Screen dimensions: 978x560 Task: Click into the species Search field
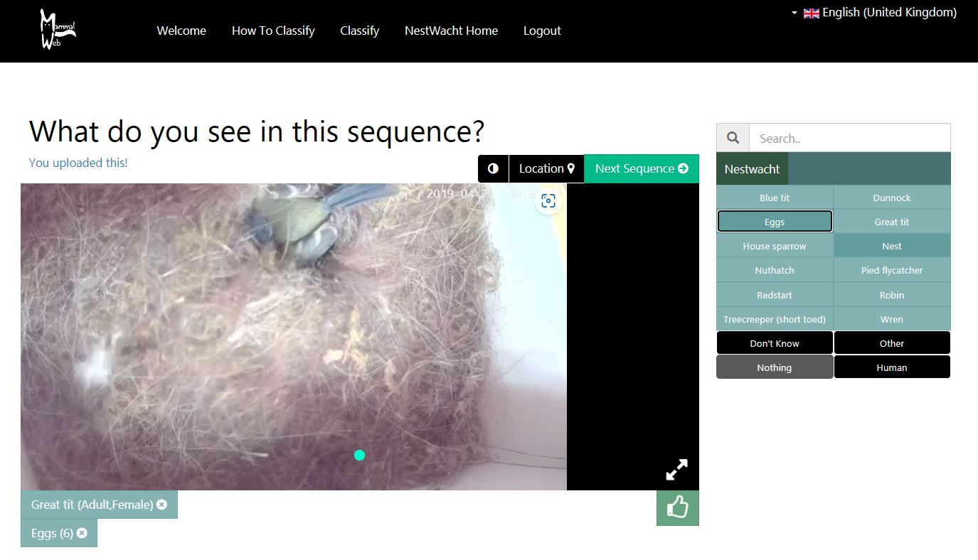tap(849, 138)
